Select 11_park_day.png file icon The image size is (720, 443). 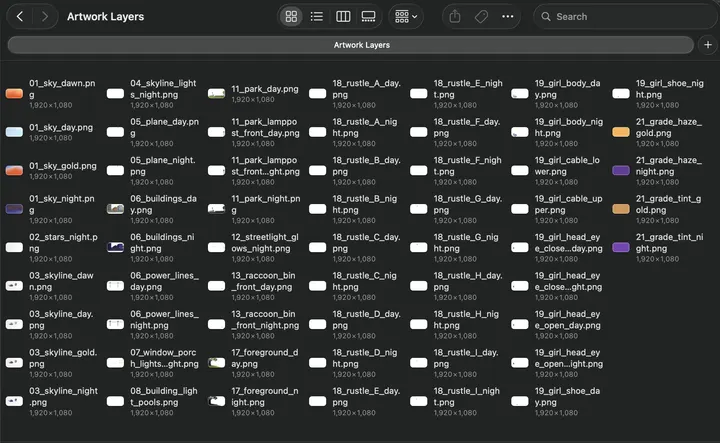216,94
